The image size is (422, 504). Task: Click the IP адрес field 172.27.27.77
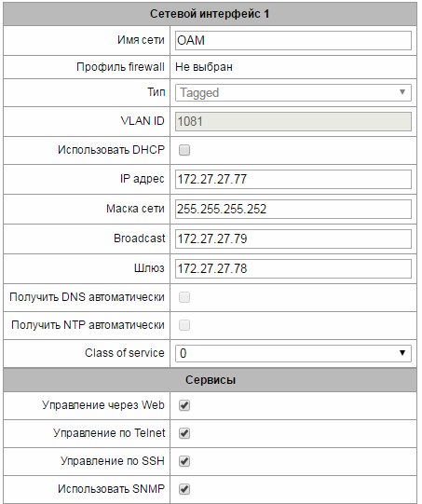[x=293, y=179]
